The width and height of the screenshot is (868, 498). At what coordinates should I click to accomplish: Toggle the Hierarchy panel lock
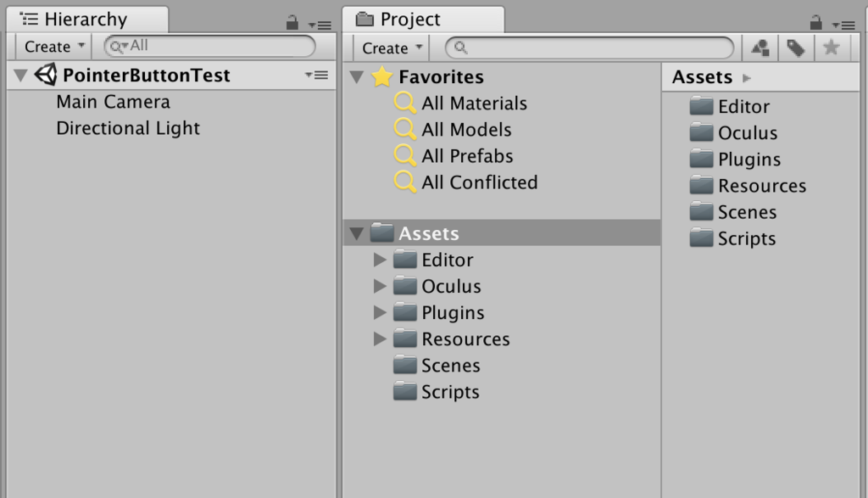point(292,24)
